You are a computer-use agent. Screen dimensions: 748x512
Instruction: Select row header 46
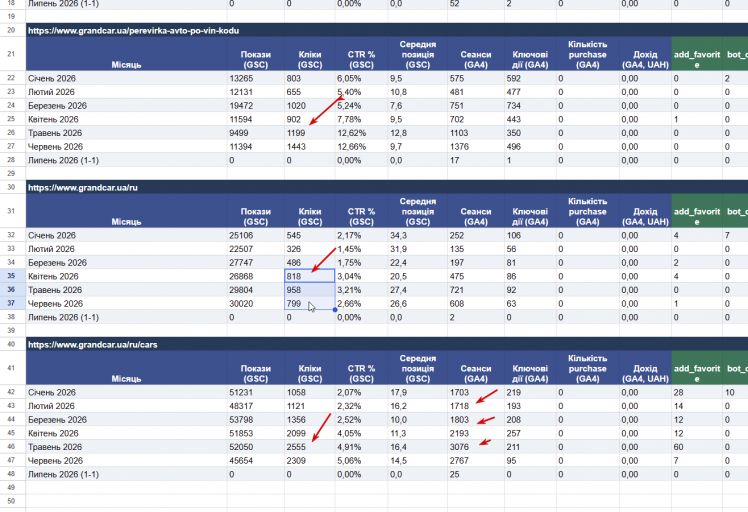11,447
